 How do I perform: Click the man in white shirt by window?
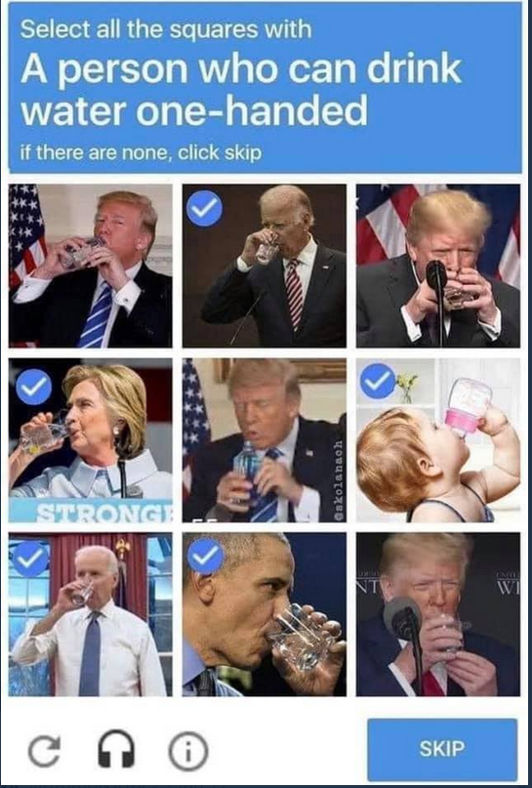pyautogui.click(x=91, y=614)
